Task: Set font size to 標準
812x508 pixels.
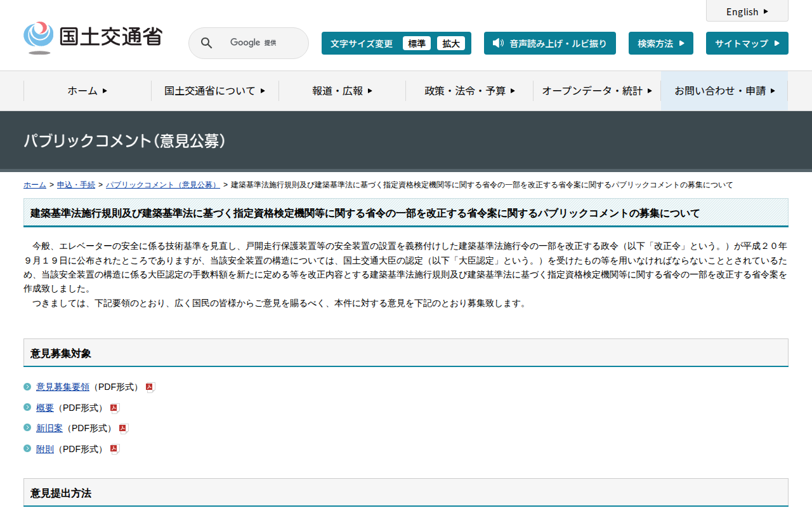Action: 416,43
